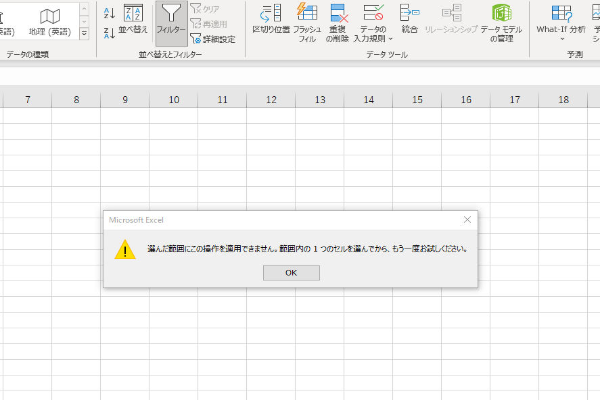Open the custom Sort (並べ替え) dialog
Image resolution: width=600 pixels, height=400 pixels.
tap(135, 20)
